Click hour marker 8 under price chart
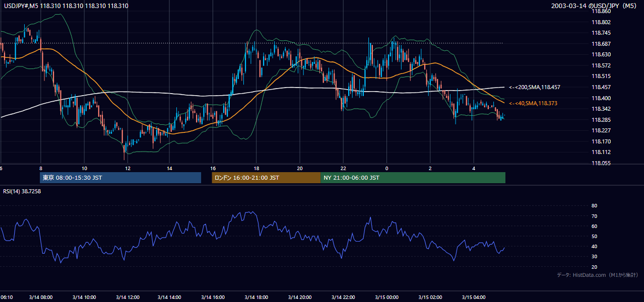The image size is (644, 302). 41,168
